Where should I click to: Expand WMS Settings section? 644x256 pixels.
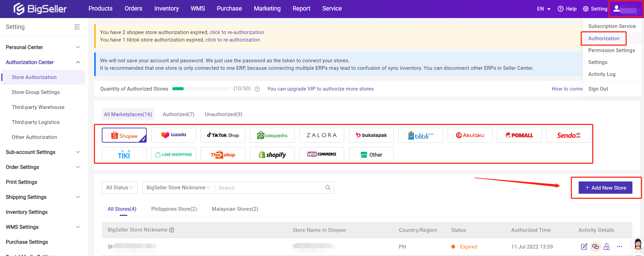pos(78,227)
